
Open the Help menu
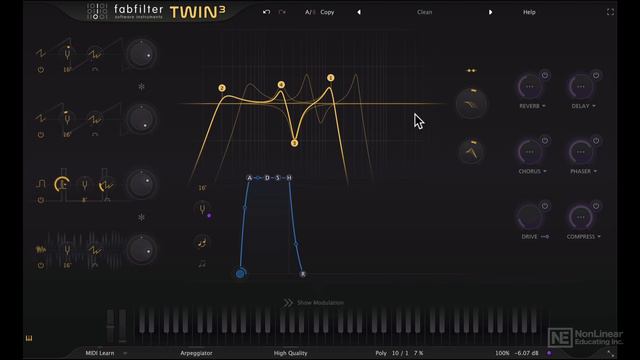[529, 12]
